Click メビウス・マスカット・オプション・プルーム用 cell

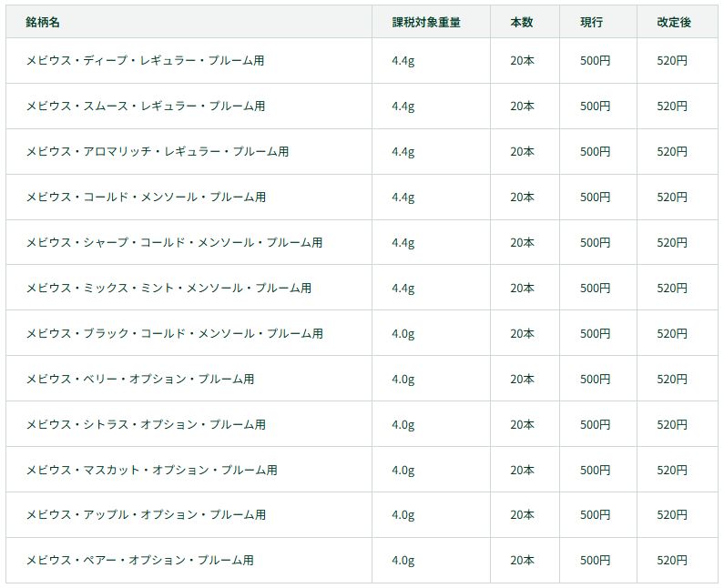tap(151, 471)
